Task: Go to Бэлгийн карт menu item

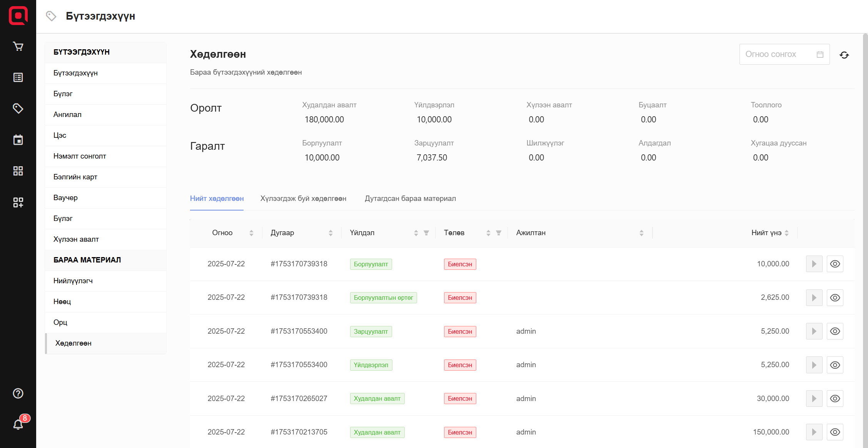Action: pyautogui.click(x=75, y=177)
